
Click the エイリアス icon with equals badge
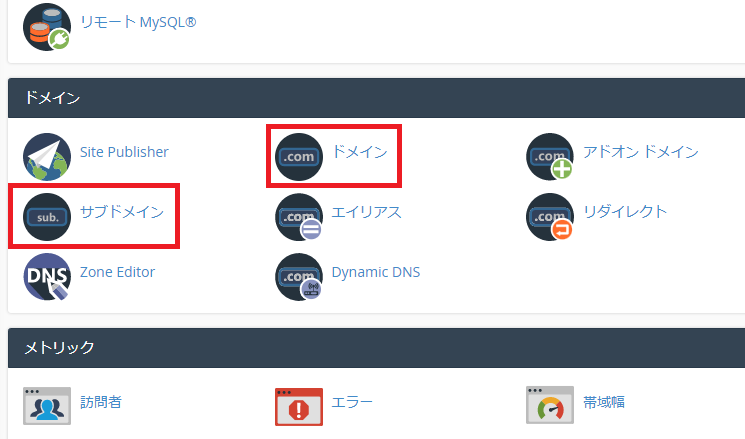[299, 216]
